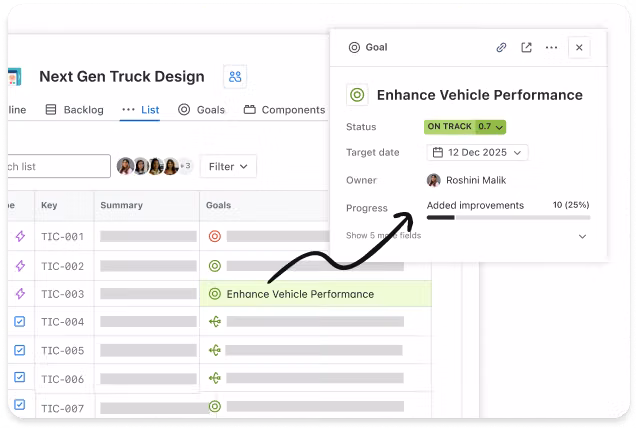Viewport: 636px width, 428px height.
Task: Toggle the task checkbox for TIC-006
Action: point(20,379)
